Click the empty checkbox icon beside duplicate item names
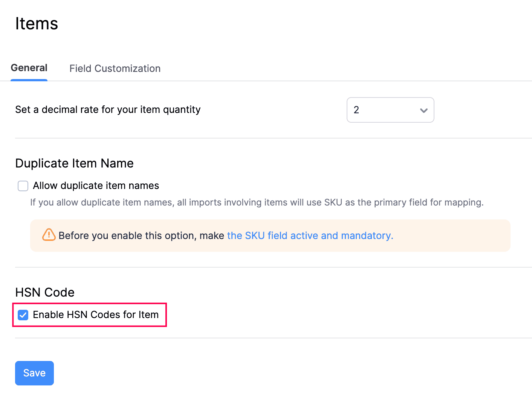Screen dimensions: 532x405 (x=23, y=186)
